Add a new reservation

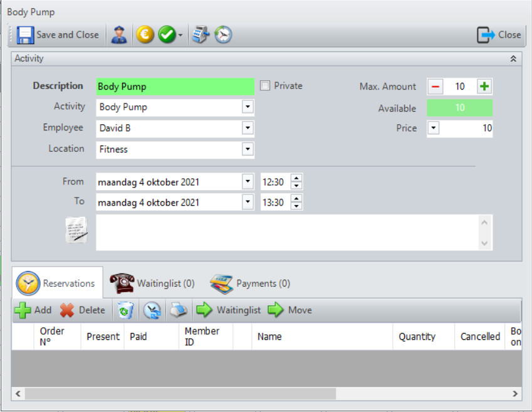pos(33,310)
